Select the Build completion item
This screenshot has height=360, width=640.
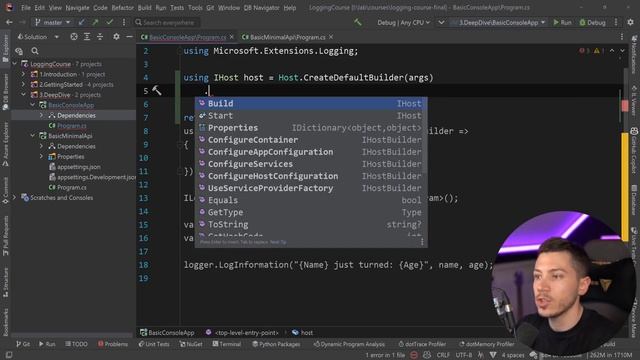coord(311,104)
